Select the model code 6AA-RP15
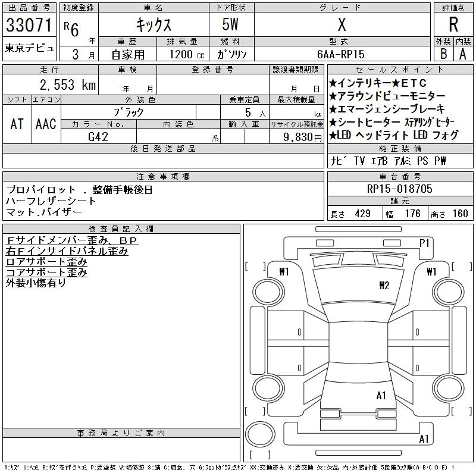476x476 pixels. point(340,54)
